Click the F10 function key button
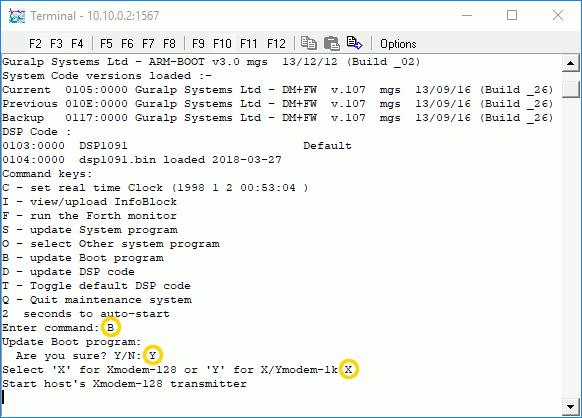 [x=222, y=44]
